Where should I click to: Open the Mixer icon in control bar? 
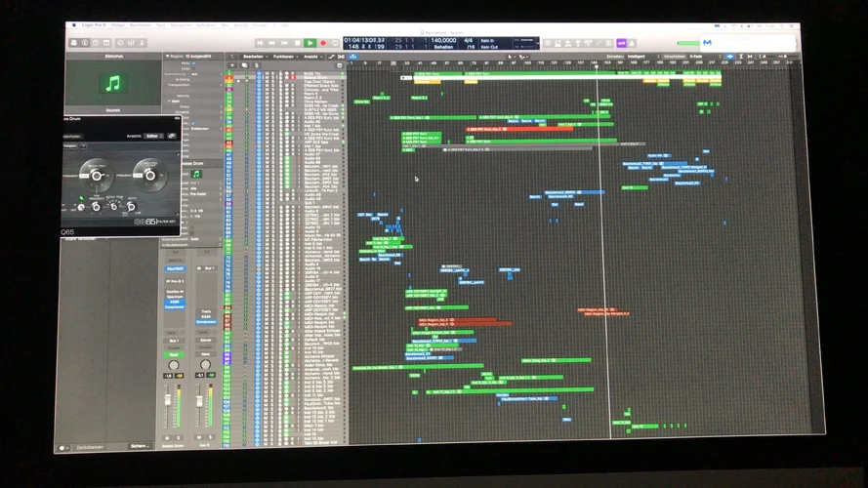[131, 43]
